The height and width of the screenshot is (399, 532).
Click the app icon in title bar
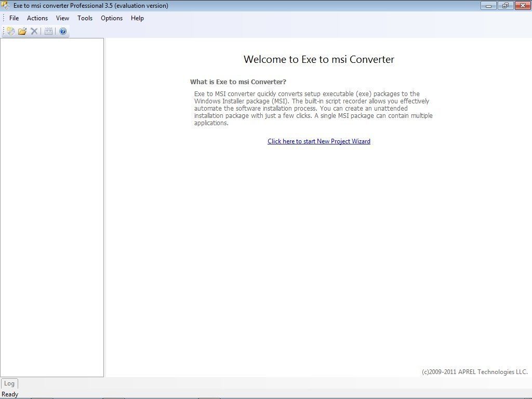(x=5, y=5)
